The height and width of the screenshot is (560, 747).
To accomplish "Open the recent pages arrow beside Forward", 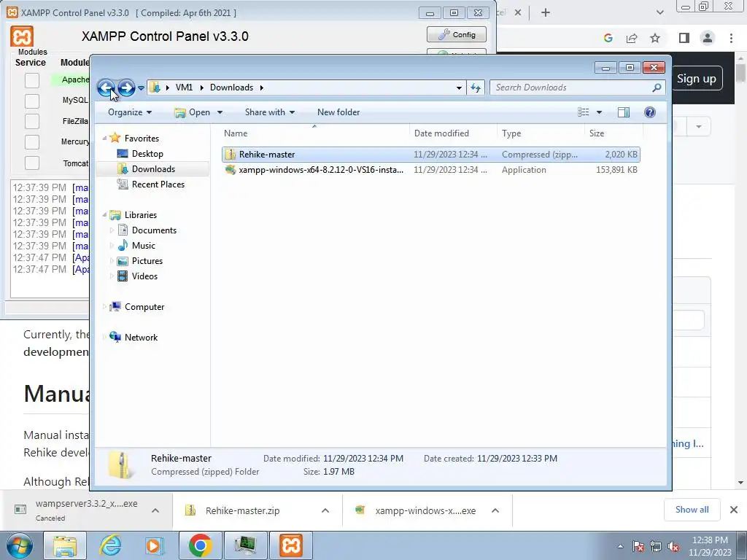I will (x=141, y=88).
